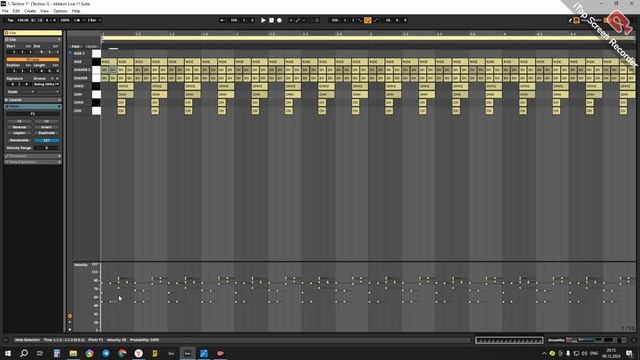
Task: Click the Duplicate button
Action: (x=46, y=133)
